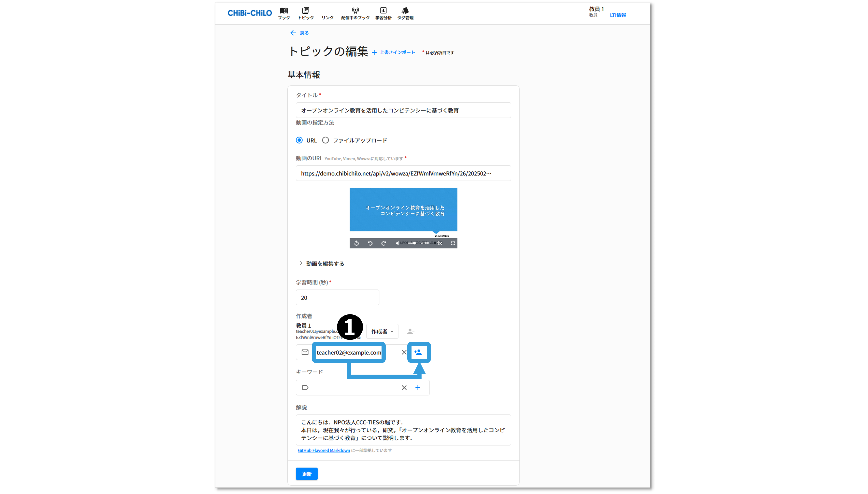
Task: Click the video replay icon
Action: coord(357,243)
